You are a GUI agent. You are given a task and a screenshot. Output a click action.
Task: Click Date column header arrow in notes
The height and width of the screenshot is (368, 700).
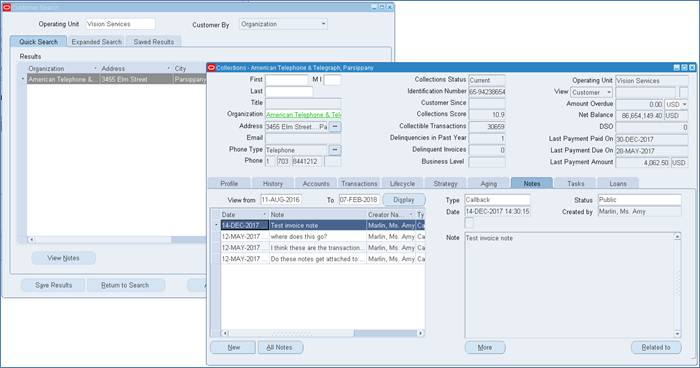pyautogui.click(x=264, y=215)
